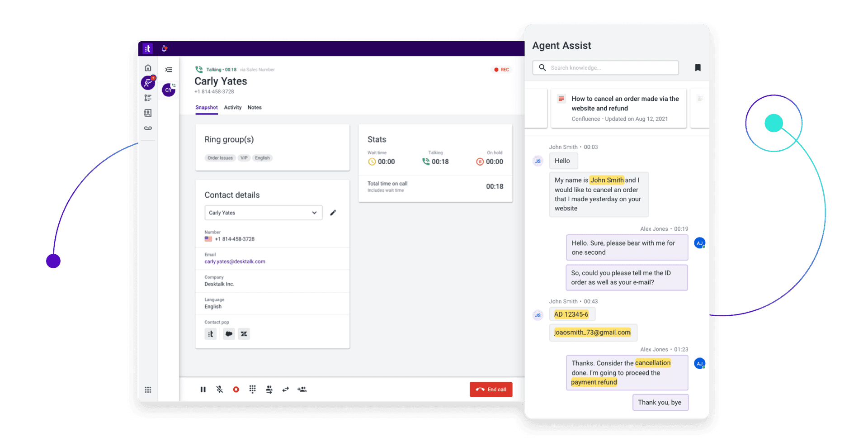
Task: Open the cancel order Confluence article card
Action: tap(619, 109)
